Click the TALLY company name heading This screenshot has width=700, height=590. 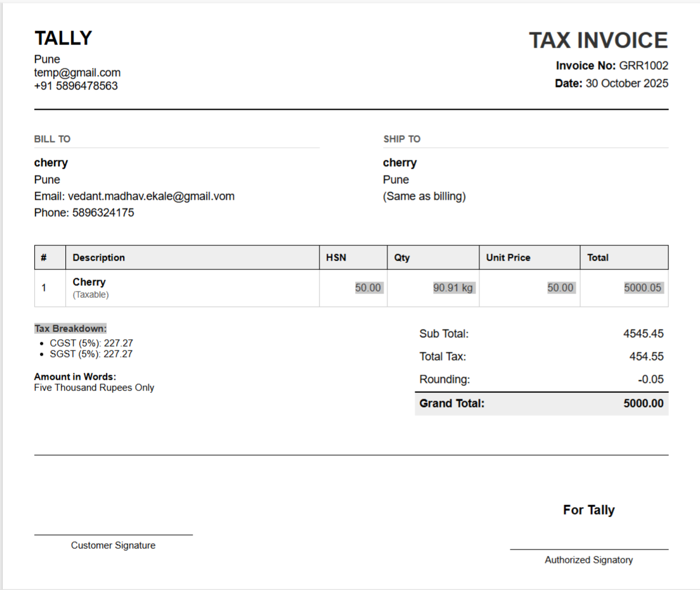63,39
